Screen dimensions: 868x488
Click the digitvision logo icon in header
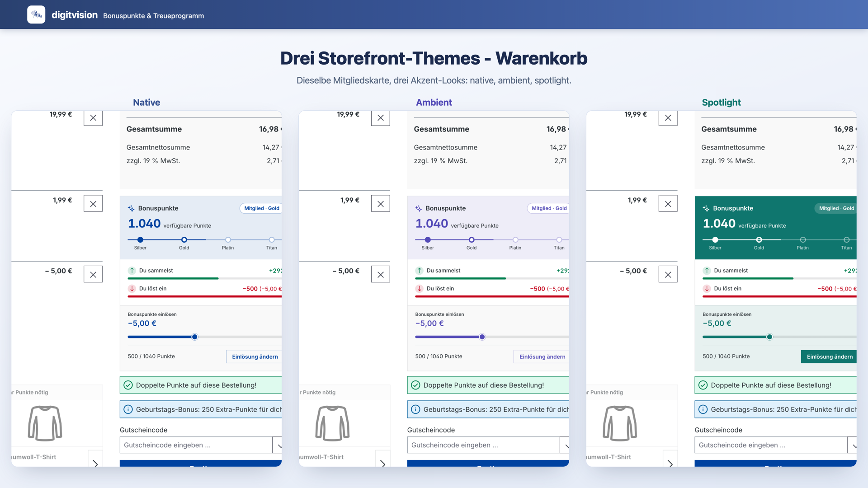coord(36,14)
